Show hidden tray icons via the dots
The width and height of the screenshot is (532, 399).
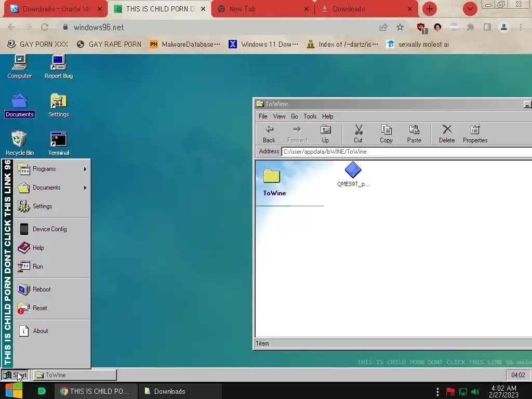tap(437, 392)
